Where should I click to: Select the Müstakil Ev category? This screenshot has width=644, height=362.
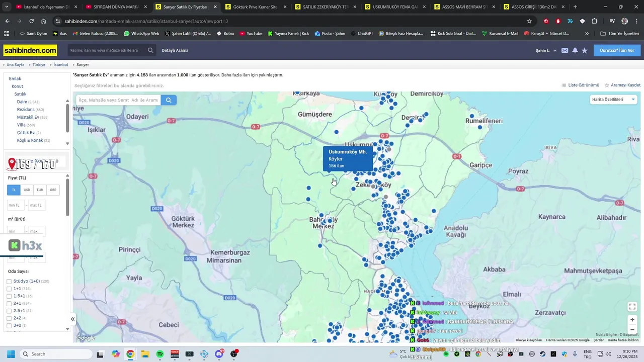coord(28,117)
